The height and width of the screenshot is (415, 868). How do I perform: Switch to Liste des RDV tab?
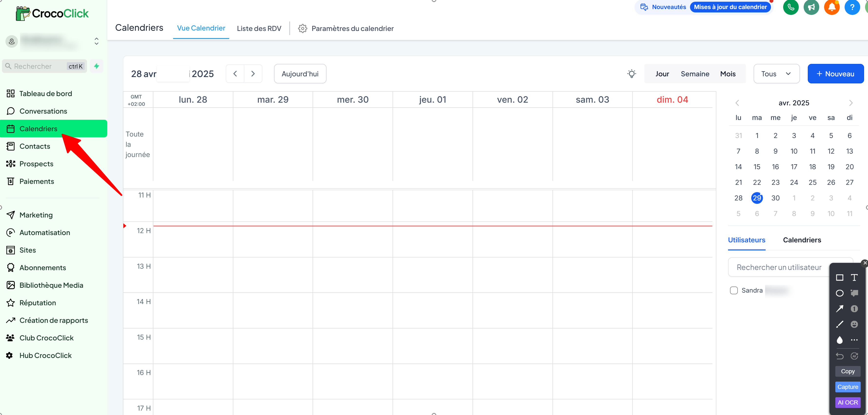259,28
